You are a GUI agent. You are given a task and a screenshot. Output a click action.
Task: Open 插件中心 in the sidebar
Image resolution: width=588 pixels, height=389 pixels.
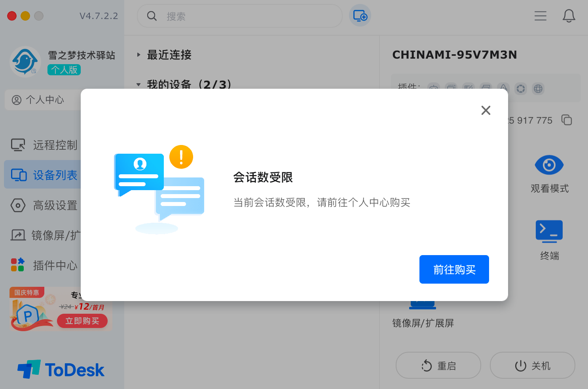click(x=44, y=265)
